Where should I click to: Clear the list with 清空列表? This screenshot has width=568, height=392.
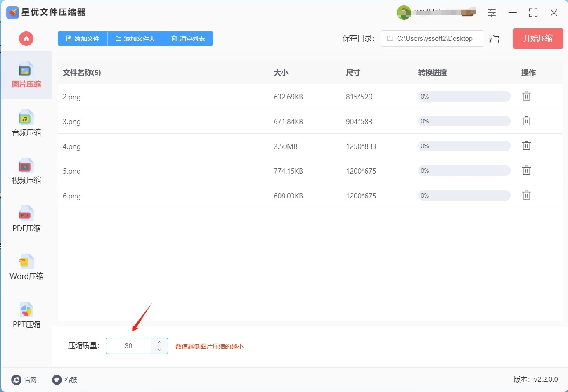[x=188, y=39]
